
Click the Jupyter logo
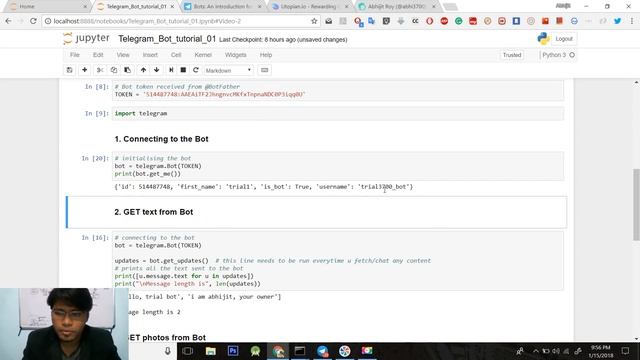pos(87,38)
